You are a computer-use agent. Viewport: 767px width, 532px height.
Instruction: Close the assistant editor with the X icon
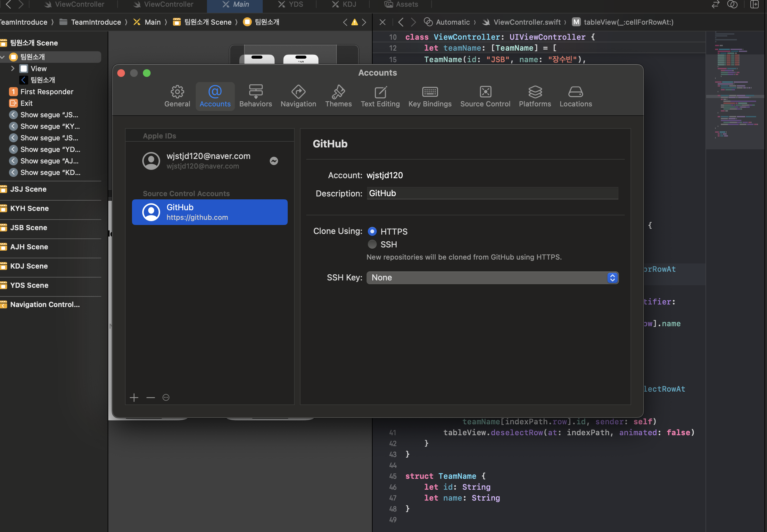tap(383, 22)
